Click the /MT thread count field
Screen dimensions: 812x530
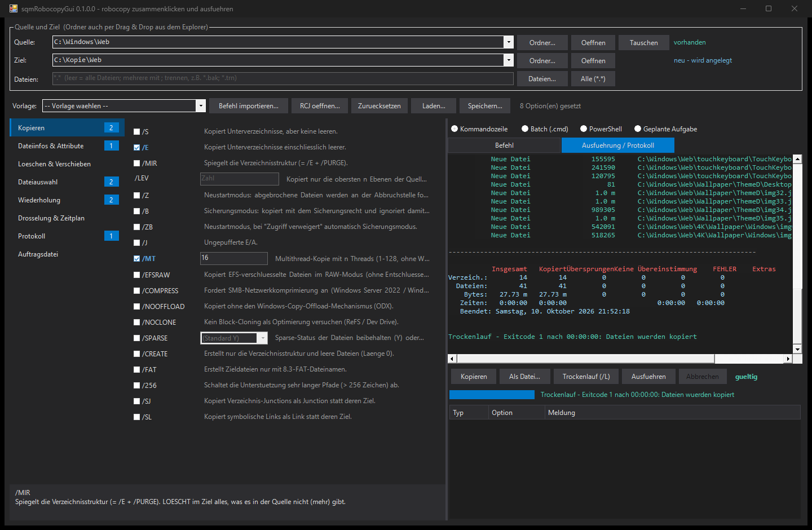click(x=234, y=258)
